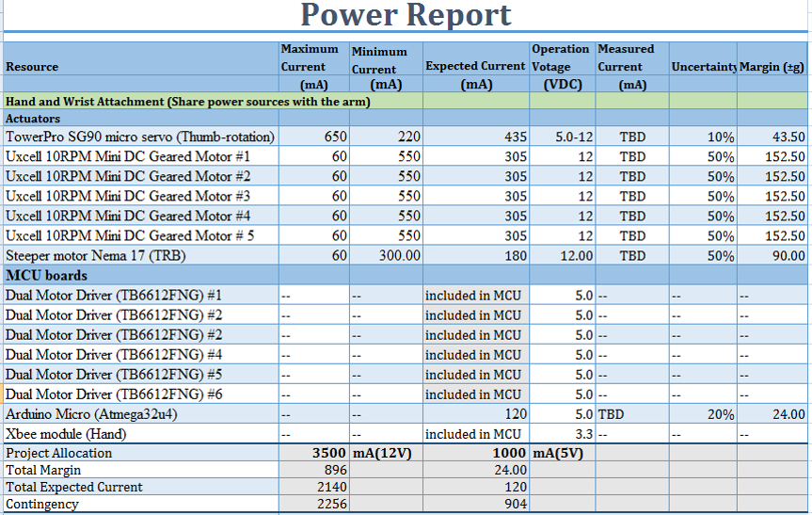Click the Margin (±g) header cell
Screen dimensions: 812x515
772,58
